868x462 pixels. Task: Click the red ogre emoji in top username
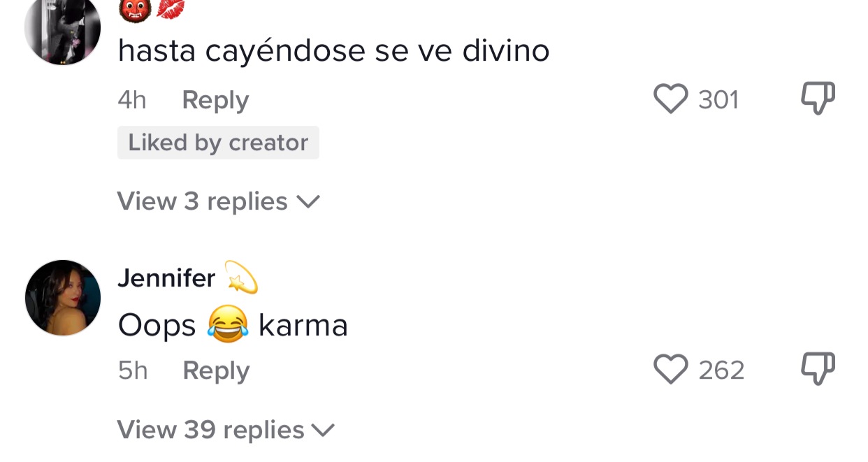[137, 8]
